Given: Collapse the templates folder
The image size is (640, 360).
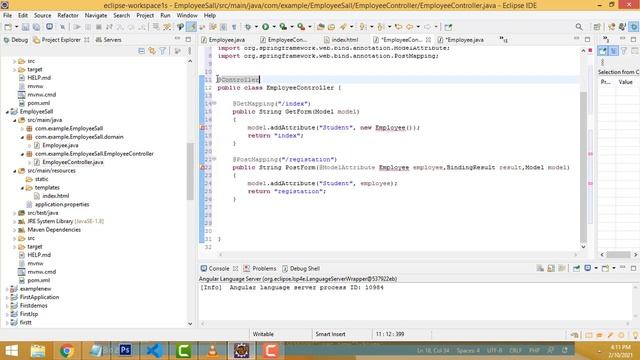Looking at the screenshot, I should (x=22, y=187).
